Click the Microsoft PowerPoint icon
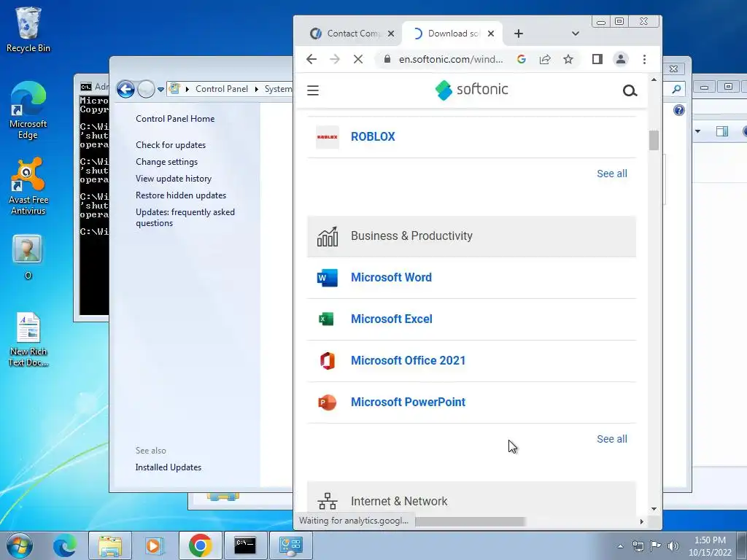 (x=328, y=402)
